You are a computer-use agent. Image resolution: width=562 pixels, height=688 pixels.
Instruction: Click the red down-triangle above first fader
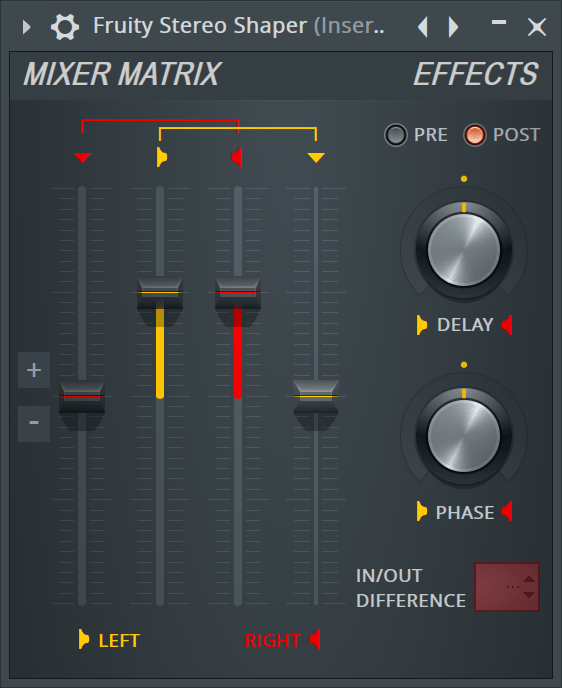[82, 158]
